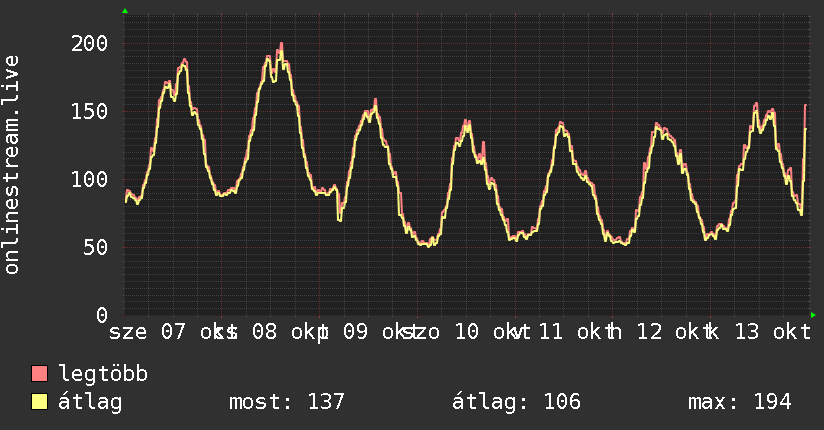Click the 'átlag: 106' average value
Viewport: 824px width, 430px height.
pos(516,402)
